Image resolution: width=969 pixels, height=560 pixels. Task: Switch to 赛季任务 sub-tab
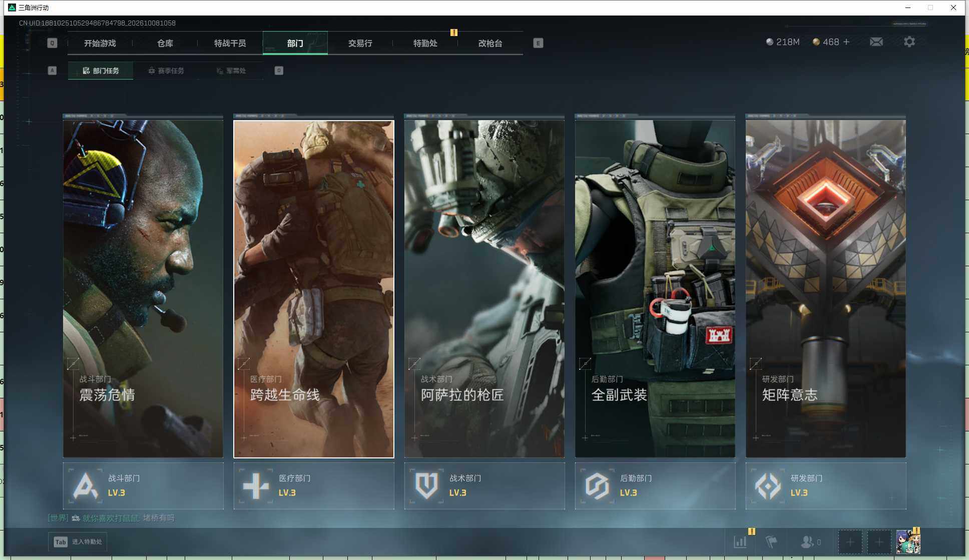[x=166, y=71]
